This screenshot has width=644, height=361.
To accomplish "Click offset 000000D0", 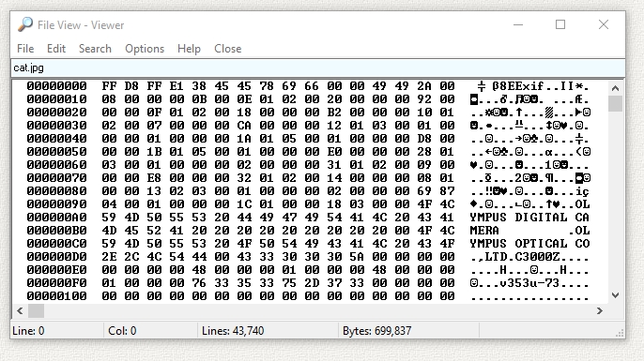I will point(56,257).
